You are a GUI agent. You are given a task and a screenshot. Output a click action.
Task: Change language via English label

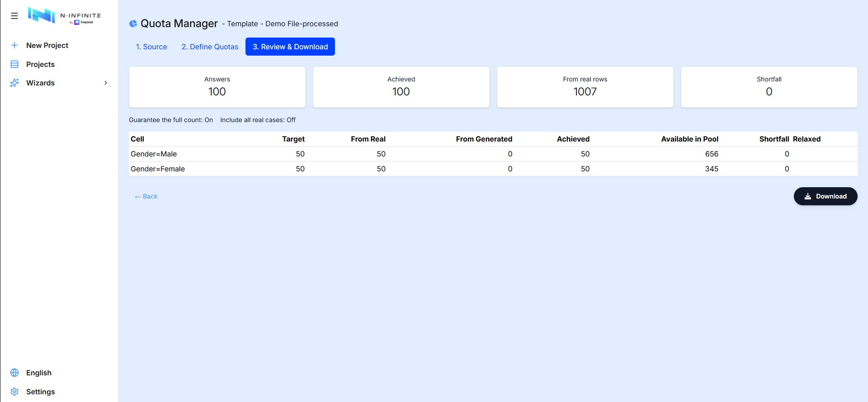[x=39, y=373]
